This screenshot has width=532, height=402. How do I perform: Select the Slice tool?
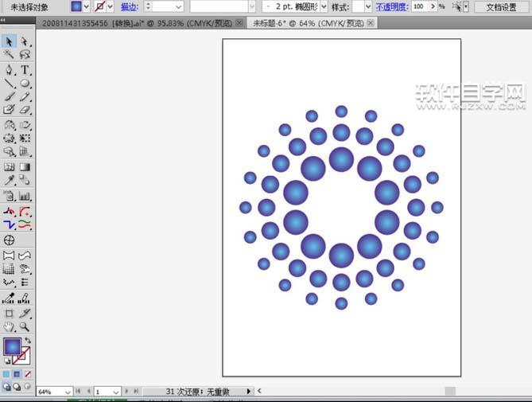coord(25,313)
